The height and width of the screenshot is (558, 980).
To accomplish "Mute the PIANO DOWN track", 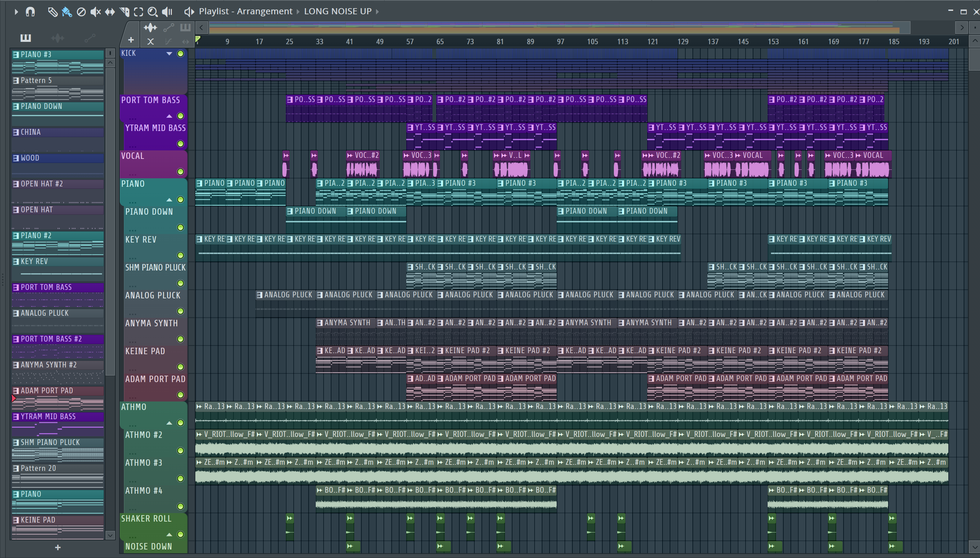I will tap(180, 228).
